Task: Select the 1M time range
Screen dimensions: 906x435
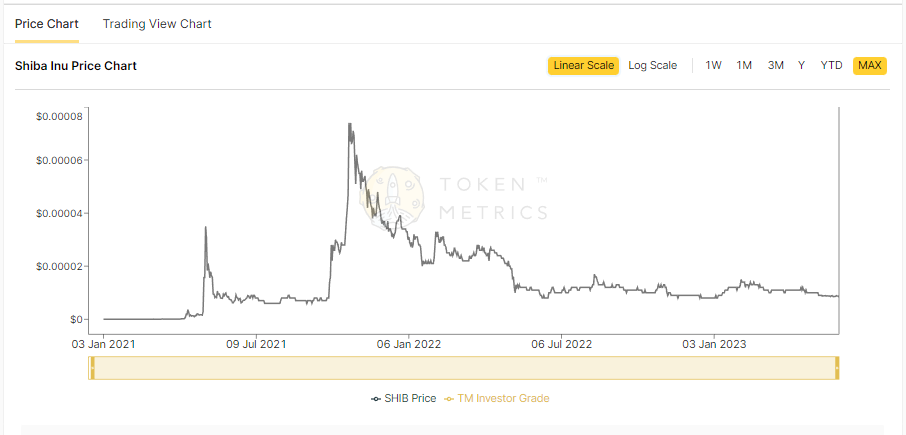Action: point(744,66)
